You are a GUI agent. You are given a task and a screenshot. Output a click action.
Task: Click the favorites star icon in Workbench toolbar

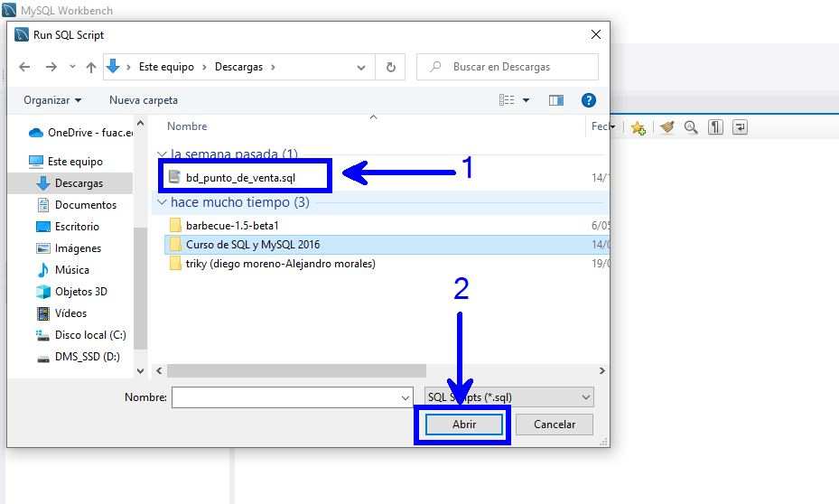tap(638, 127)
